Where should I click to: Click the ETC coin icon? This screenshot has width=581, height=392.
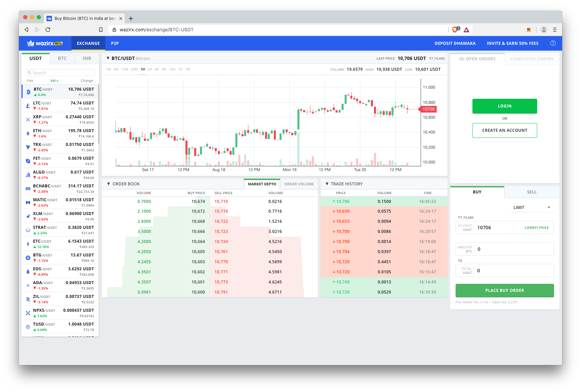[28, 244]
